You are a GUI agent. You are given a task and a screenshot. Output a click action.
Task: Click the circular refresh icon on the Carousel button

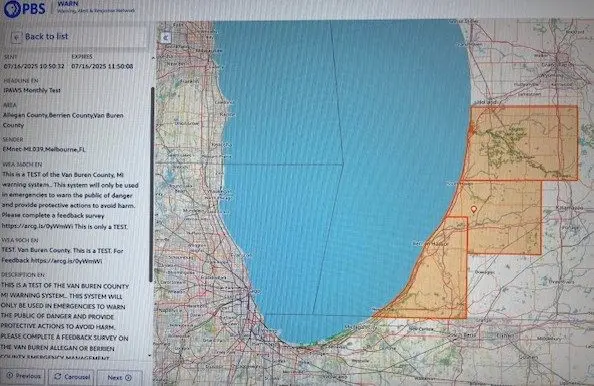click(58, 377)
